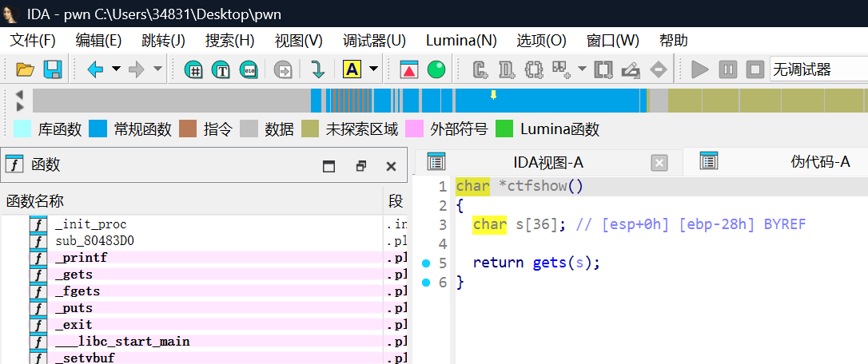Sort by the 段 column header
Viewport: 868px width, 364px height.
tap(396, 201)
